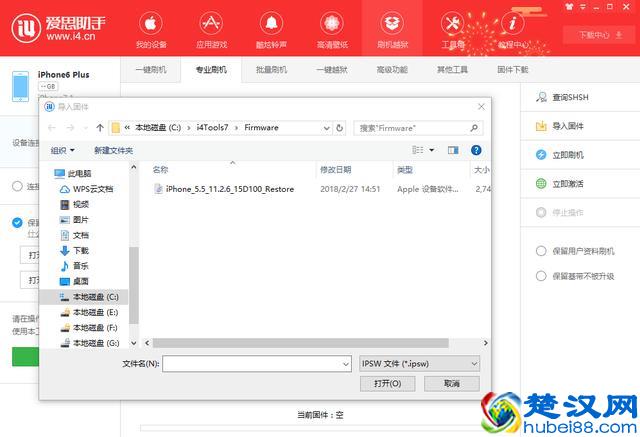Switch to the 其他工具 tab

tap(452, 70)
